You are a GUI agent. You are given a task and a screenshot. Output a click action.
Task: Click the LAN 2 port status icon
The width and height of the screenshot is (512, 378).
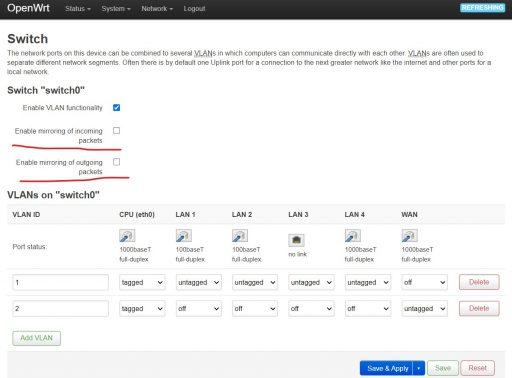point(240,236)
